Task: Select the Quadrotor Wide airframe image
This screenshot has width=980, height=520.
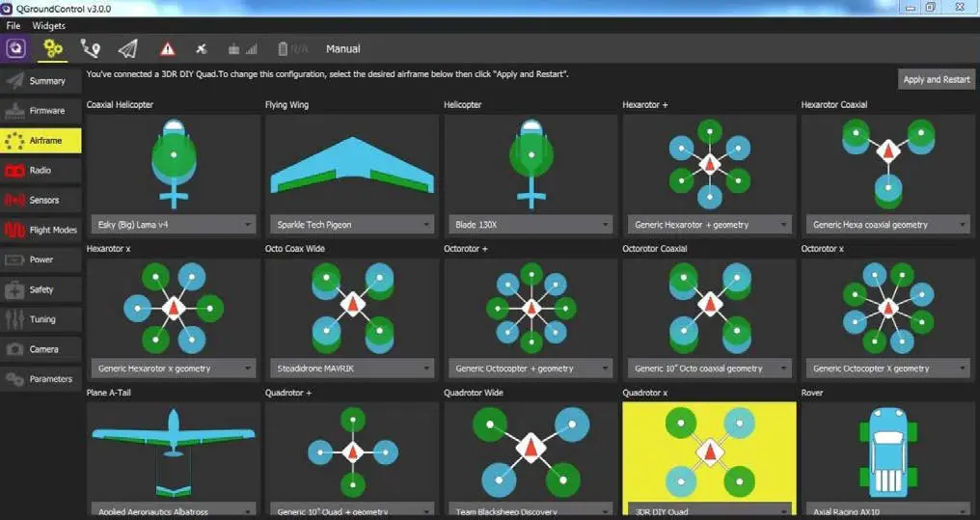Action: click(531, 452)
